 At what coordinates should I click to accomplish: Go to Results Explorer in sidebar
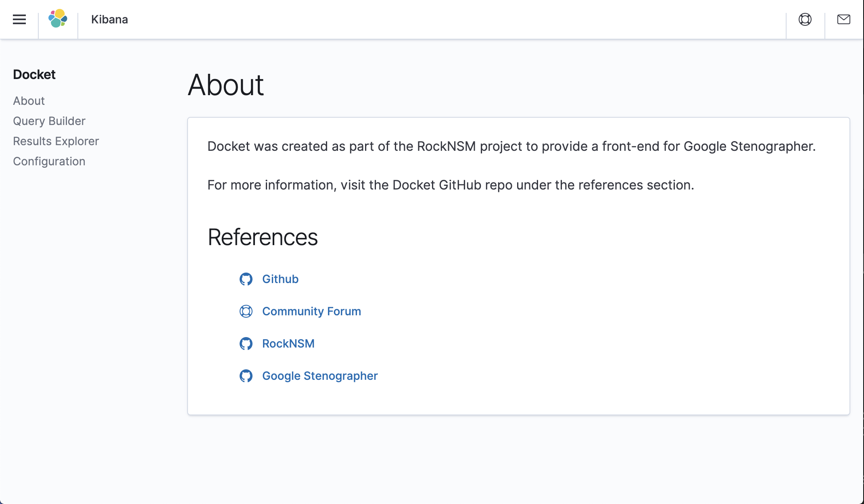[56, 141]
